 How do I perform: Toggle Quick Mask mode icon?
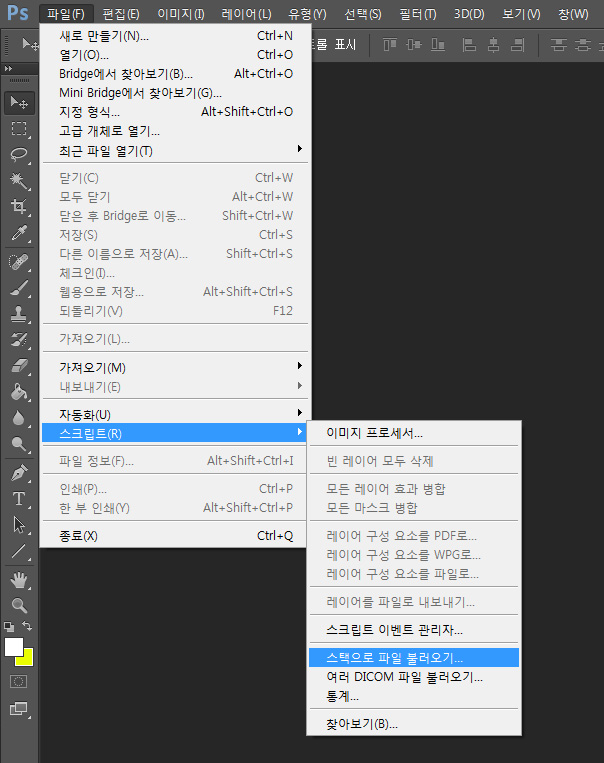click(x=18, y=681)
